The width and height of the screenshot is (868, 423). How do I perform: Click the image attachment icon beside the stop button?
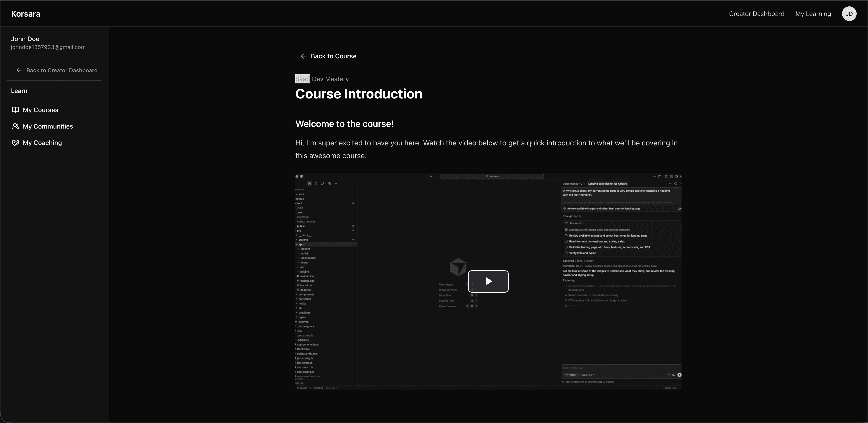(x=674, y=374)
